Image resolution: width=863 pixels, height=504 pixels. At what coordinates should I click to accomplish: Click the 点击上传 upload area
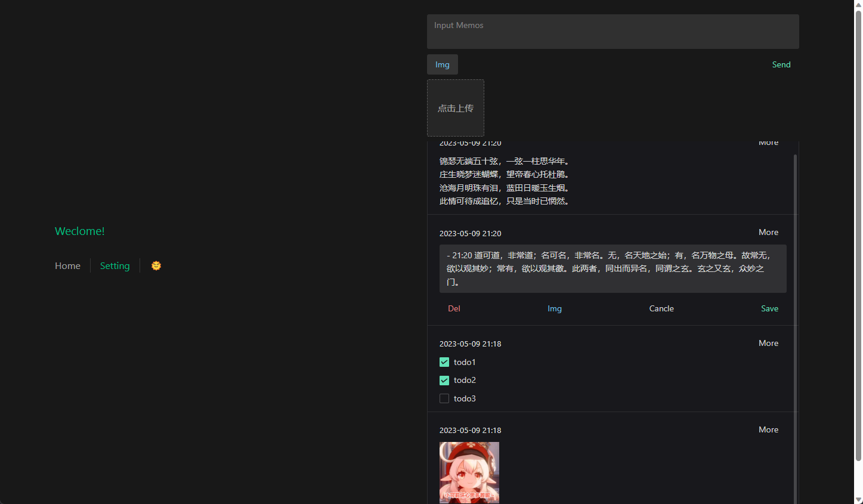(x=456, y=108)
